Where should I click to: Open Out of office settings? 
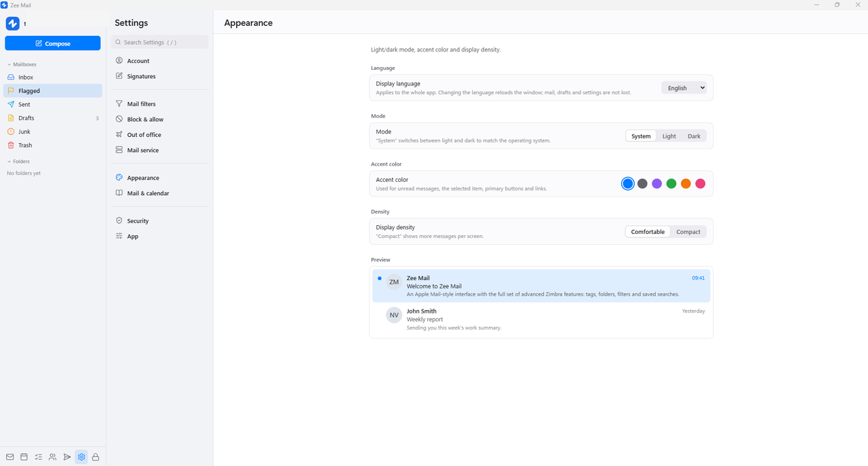point(159,134)
